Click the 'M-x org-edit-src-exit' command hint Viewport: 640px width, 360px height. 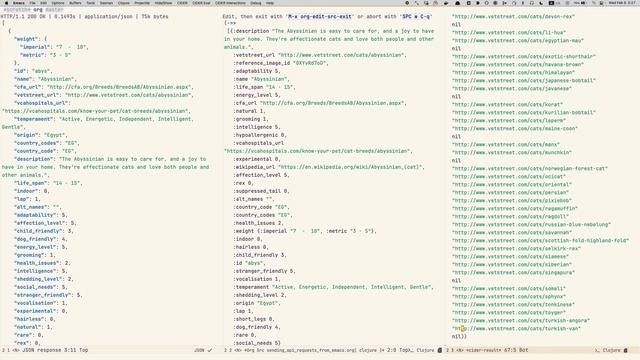(320, 17)
